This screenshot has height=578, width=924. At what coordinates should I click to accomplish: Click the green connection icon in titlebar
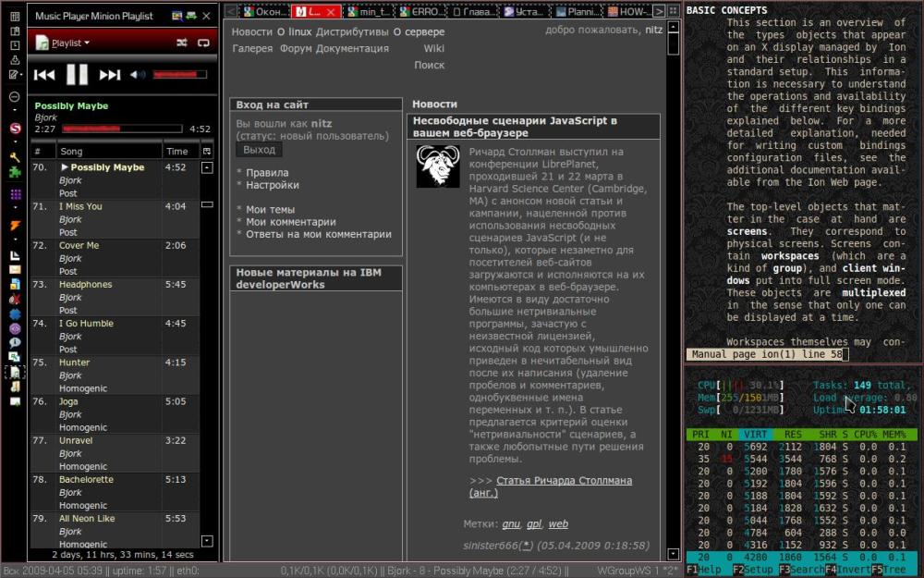[191, 16]
